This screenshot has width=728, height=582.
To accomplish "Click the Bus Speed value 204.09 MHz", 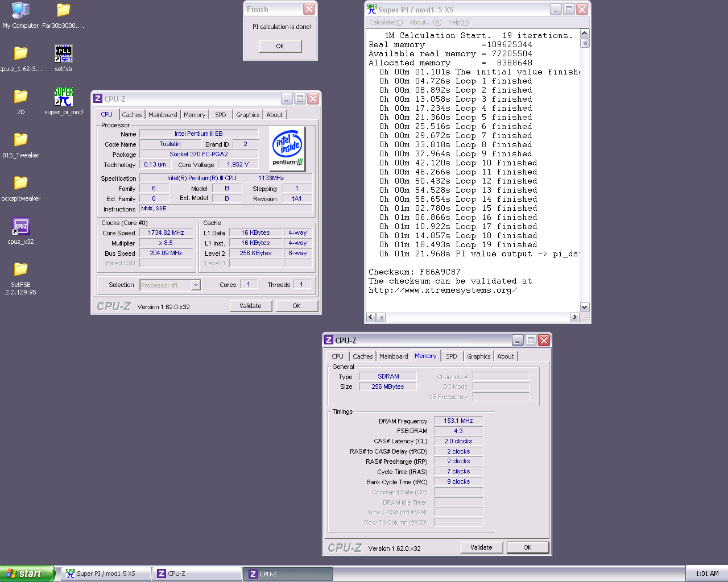I will pyautogui.click(x=166, y=253).
